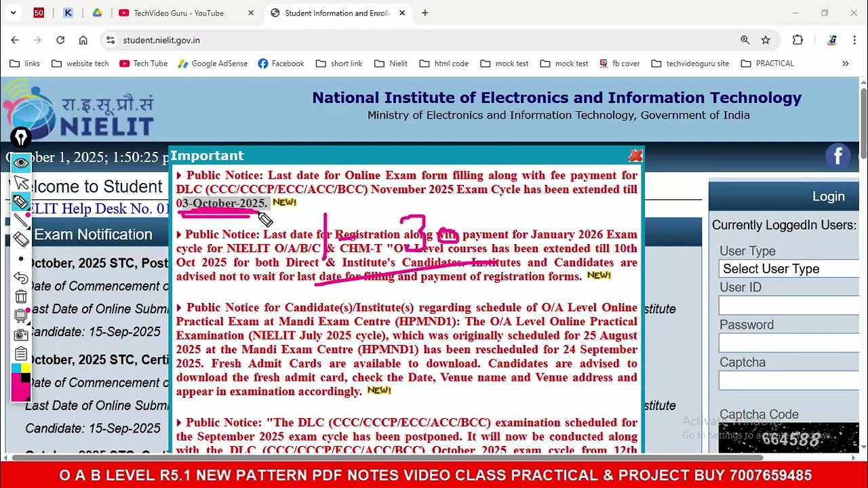Open the 'website tech' bookmark folder
The image size is (868, 488).
click(80, 63)
